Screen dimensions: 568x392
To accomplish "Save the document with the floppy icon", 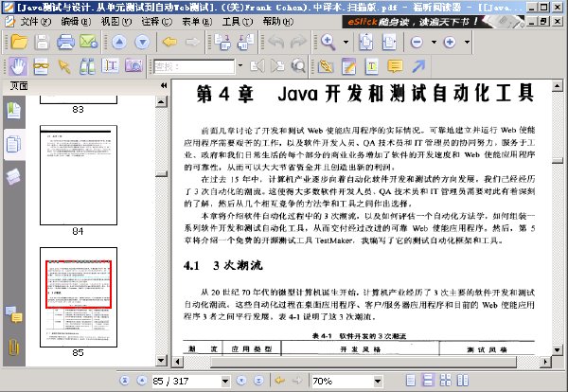I will [42, 42].
